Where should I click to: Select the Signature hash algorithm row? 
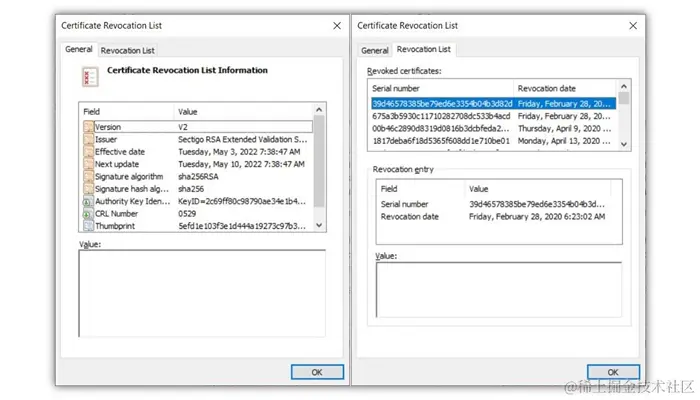[x=197, y=189]
